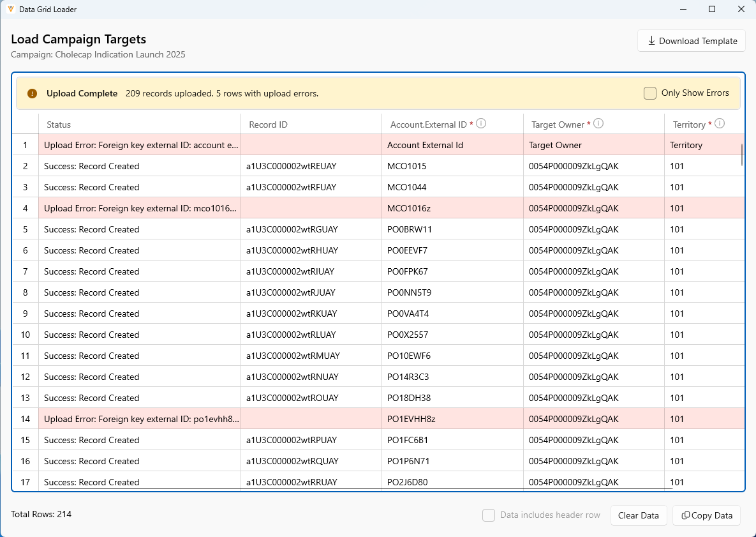Screen dimensions: 756x537
Task: Toggle the Data includes header row checkbox
Action: 489,515
